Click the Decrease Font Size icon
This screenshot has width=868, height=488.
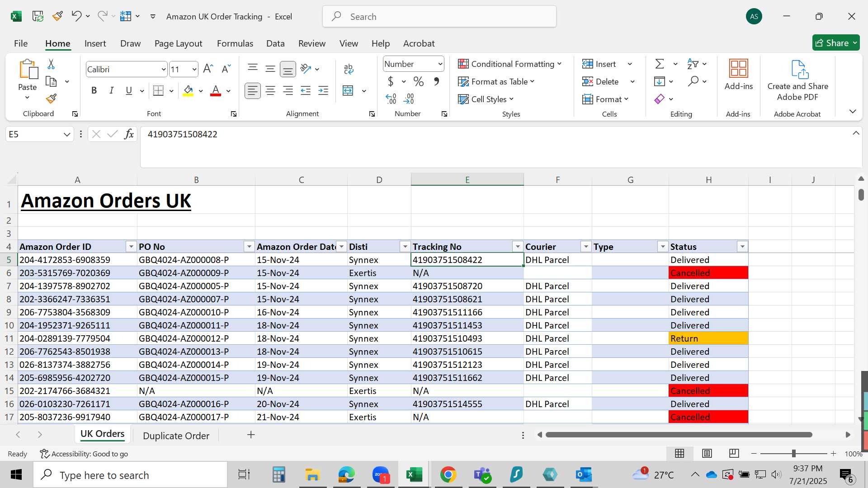[226, 69]
